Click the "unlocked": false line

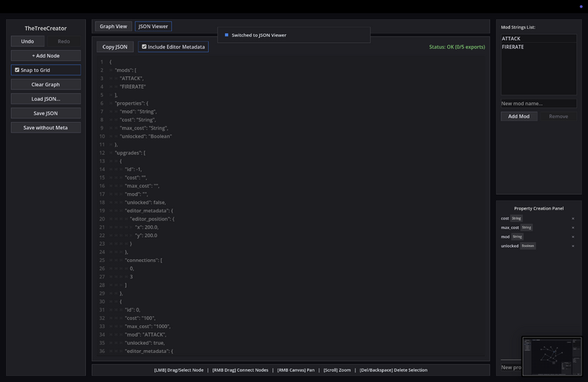tap(145, 202)
